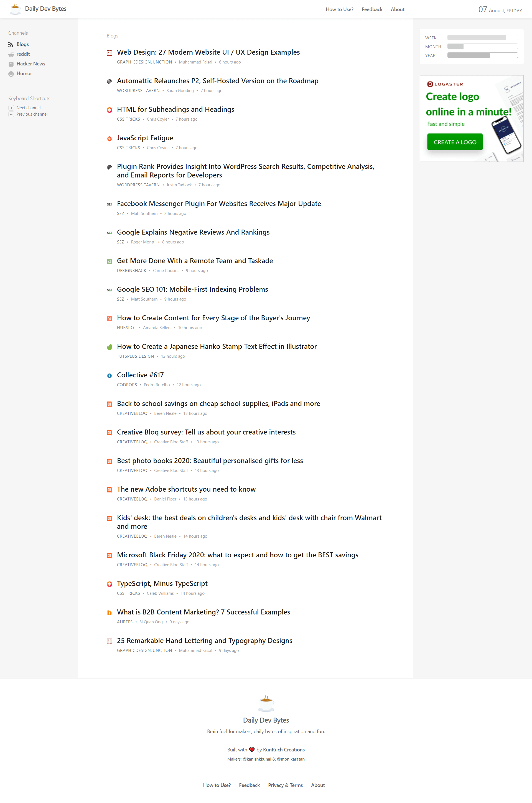The height and width of the screenshot is (803, 532).
Task: Click the Humor smiley icon
Action: click(11, 73)
